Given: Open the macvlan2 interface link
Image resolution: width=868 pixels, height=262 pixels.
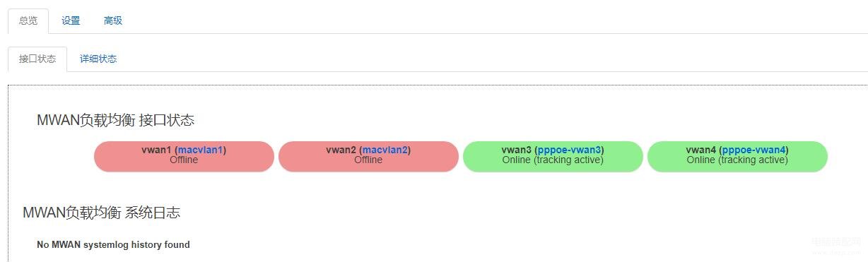Looking at the screenshot, I should [x=385, y=150].
